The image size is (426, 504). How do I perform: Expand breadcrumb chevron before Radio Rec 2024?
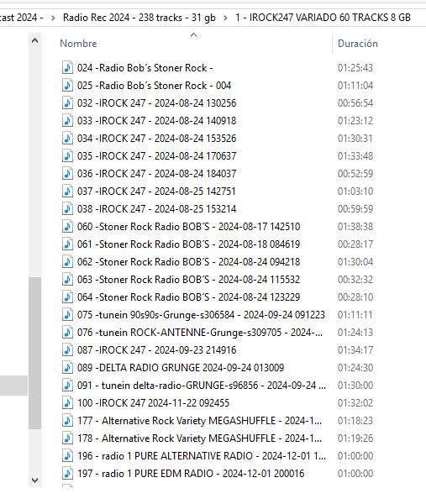point(53,18)
